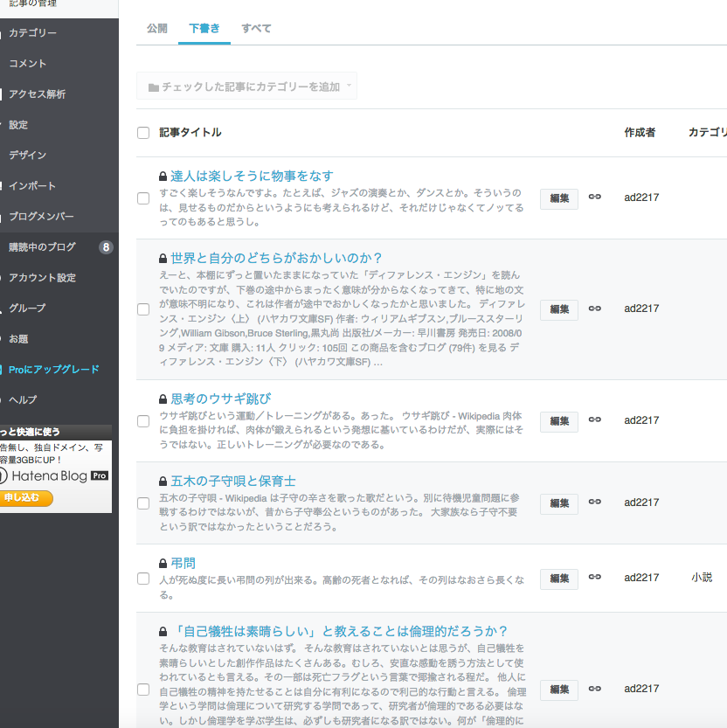Image resolution: width=727 pixels, height=728 pixels.
Task: Click the lock icon beside 思考のウサギ跳び
Action: [163, 399]
